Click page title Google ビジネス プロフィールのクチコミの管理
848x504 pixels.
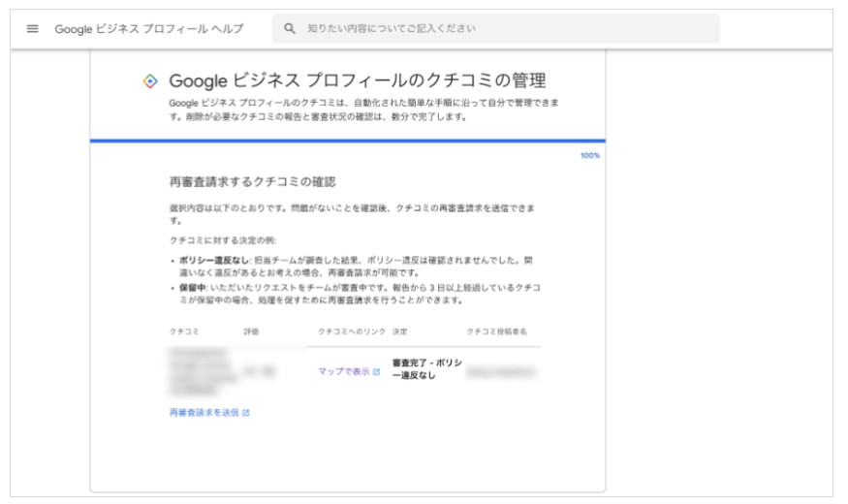[x=358, y=81]
